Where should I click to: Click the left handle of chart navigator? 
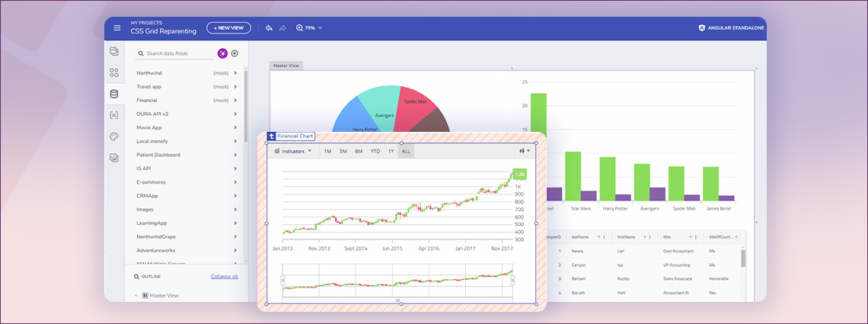[283, 281]
